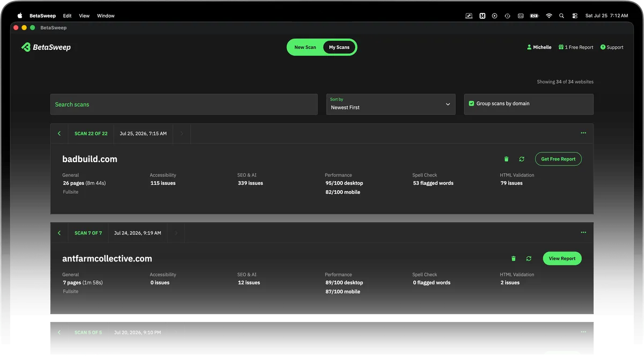
Task: Click Get Free Report for badbuild.com
Action: [558, 159]
